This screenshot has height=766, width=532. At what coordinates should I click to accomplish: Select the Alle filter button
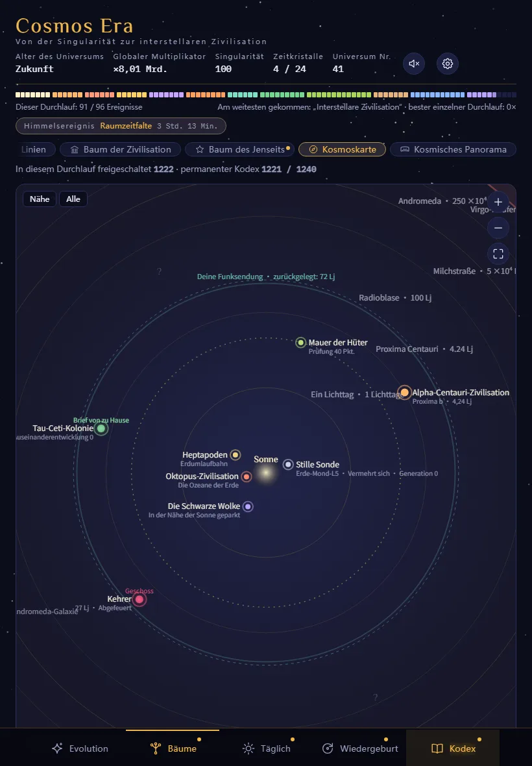[x=73, y=199]
